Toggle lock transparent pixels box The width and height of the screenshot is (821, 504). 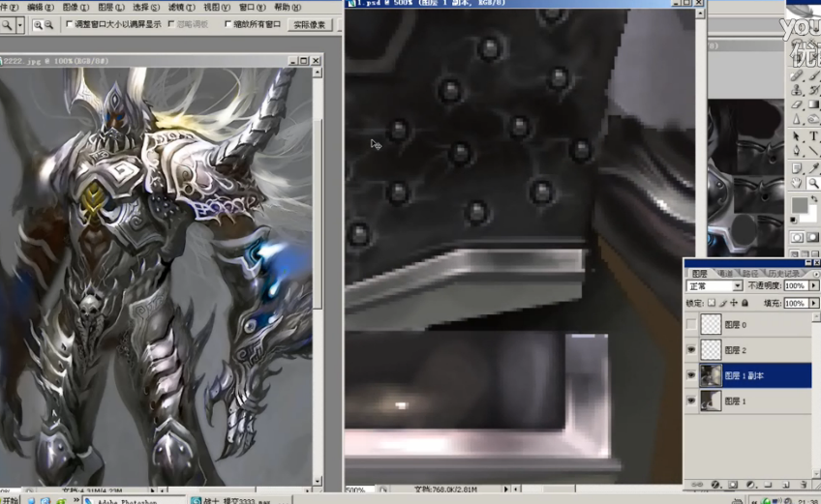point(712,303)
